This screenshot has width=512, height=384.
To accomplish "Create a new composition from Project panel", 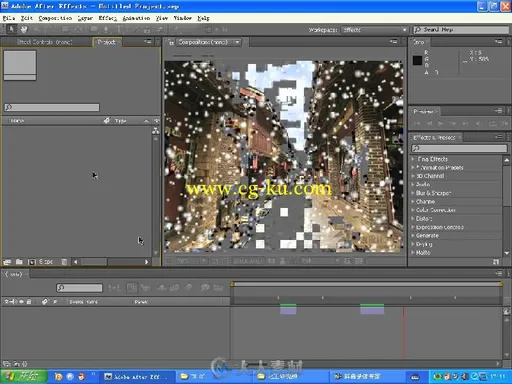I will [32, 262].
